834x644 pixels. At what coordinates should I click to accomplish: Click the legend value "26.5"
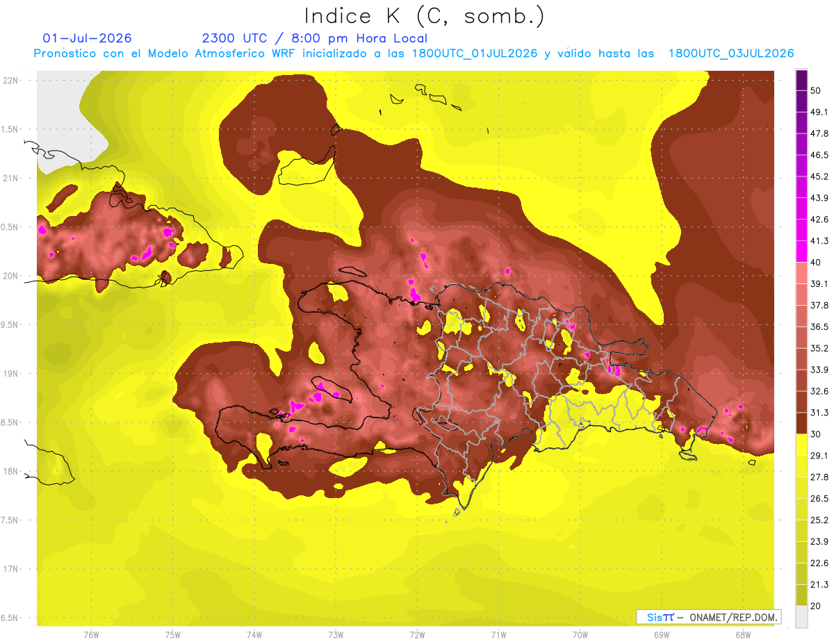click(x=819, y=498)
